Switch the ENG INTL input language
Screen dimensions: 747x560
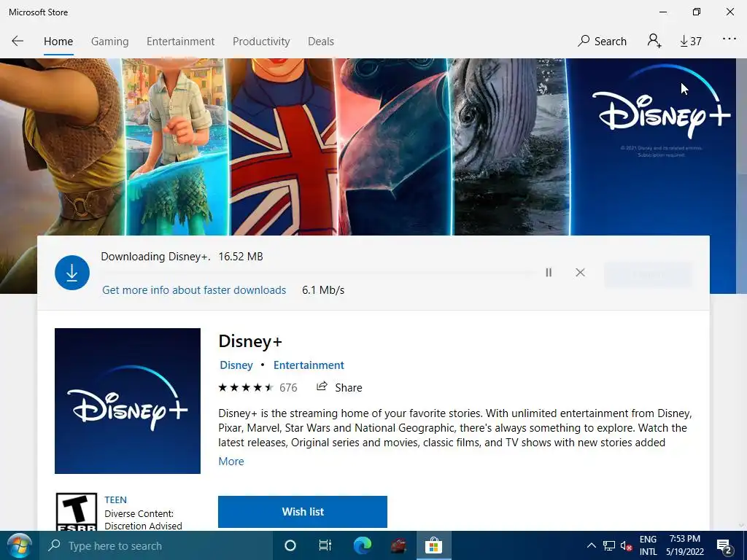[x=648, y=545]
